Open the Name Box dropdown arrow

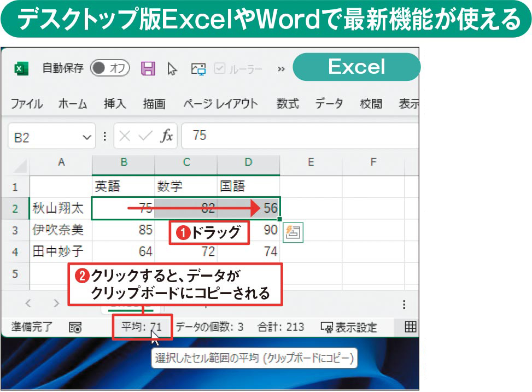(x=87, y=137)
